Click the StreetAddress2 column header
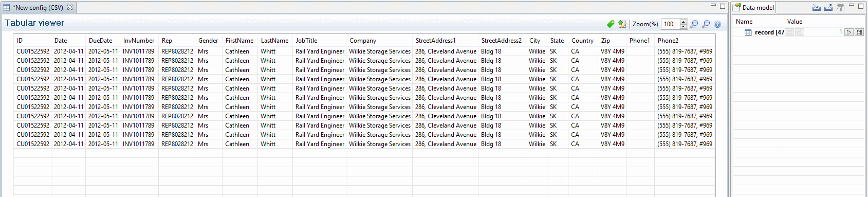 tap(502, 41)
